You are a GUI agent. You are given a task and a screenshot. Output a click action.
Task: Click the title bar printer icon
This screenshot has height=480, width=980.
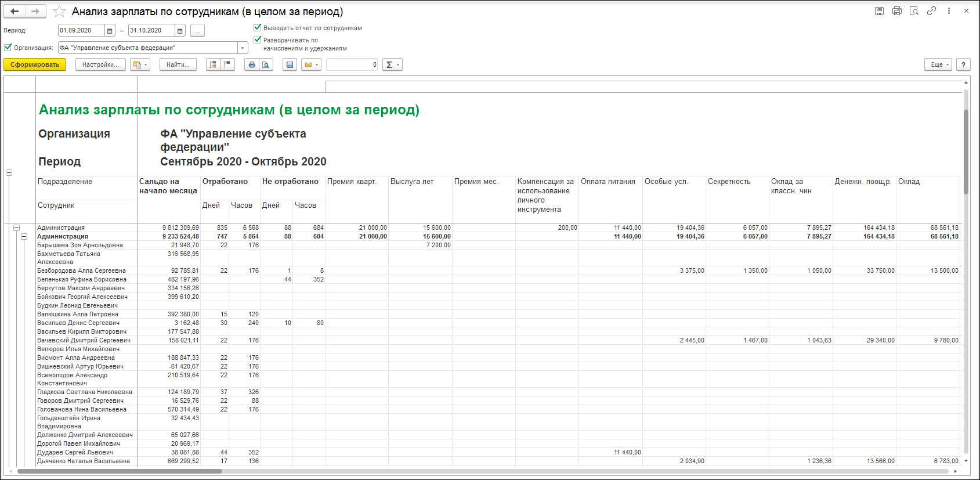(897, 11)
